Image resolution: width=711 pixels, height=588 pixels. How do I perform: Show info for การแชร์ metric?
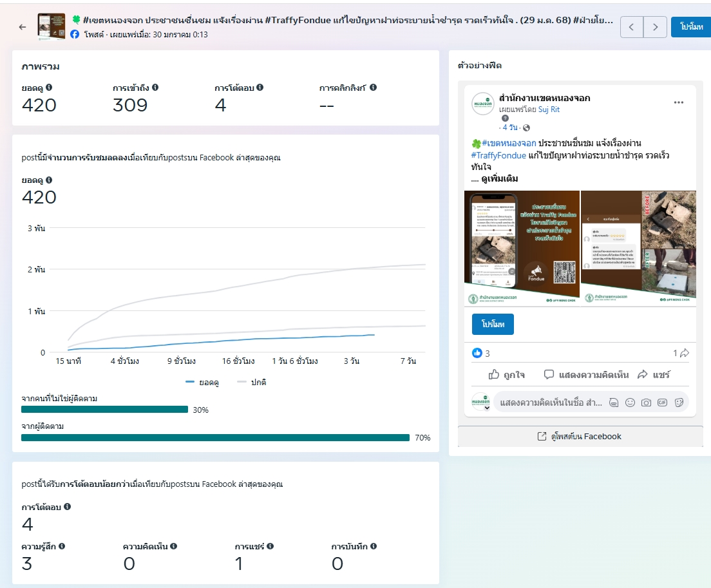click(x=270, y=546)
